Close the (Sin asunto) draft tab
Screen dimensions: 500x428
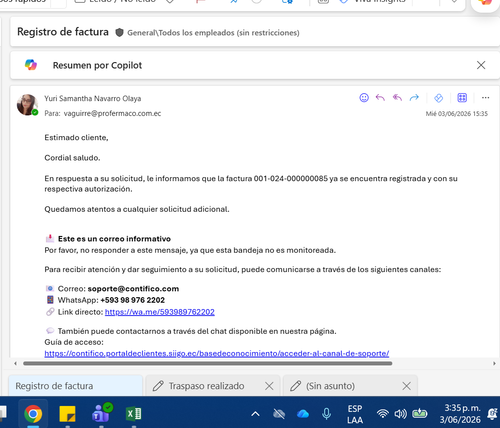pyautogui.click(x=406, y=386)
